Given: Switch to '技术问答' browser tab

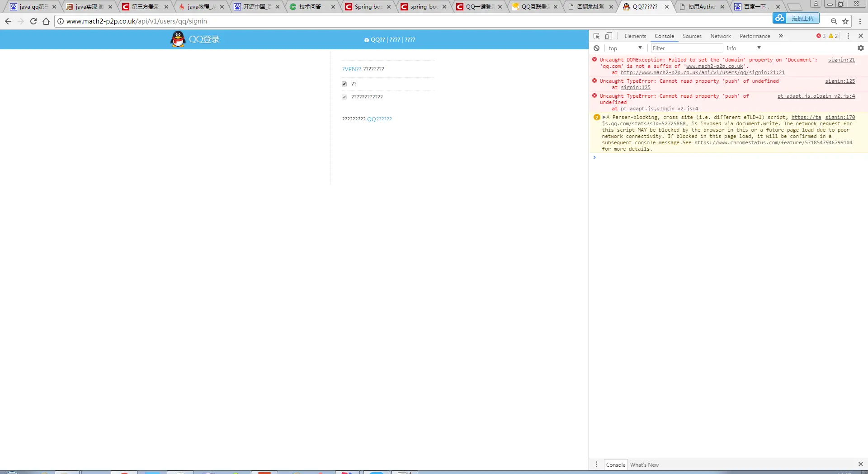Looking at the screenshot, I should pyautogui.click(x=312, y=7).
